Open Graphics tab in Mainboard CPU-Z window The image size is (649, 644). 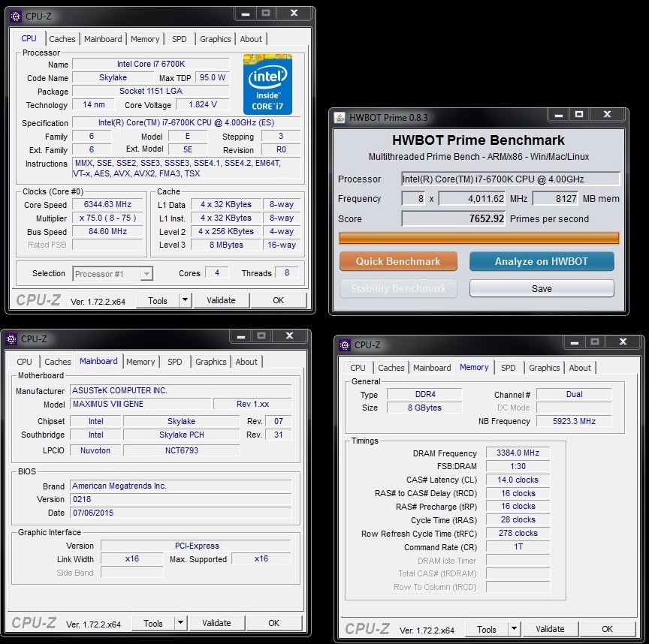(210, 362)
